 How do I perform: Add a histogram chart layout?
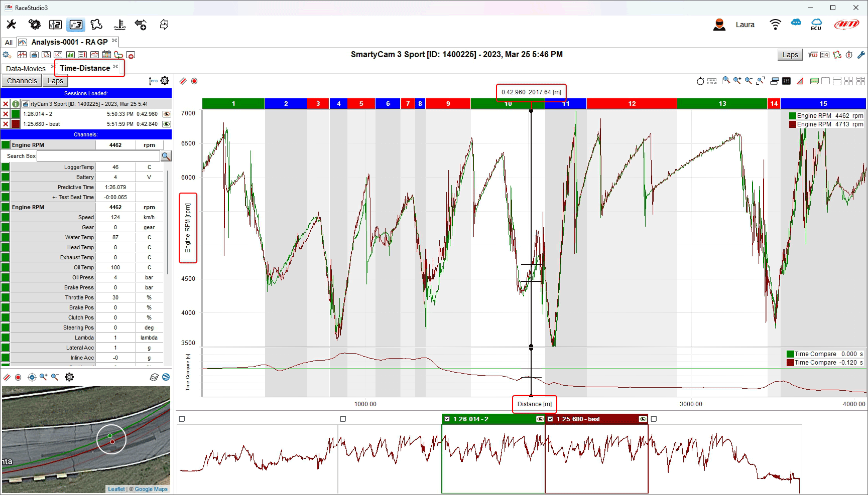(70, 55)
